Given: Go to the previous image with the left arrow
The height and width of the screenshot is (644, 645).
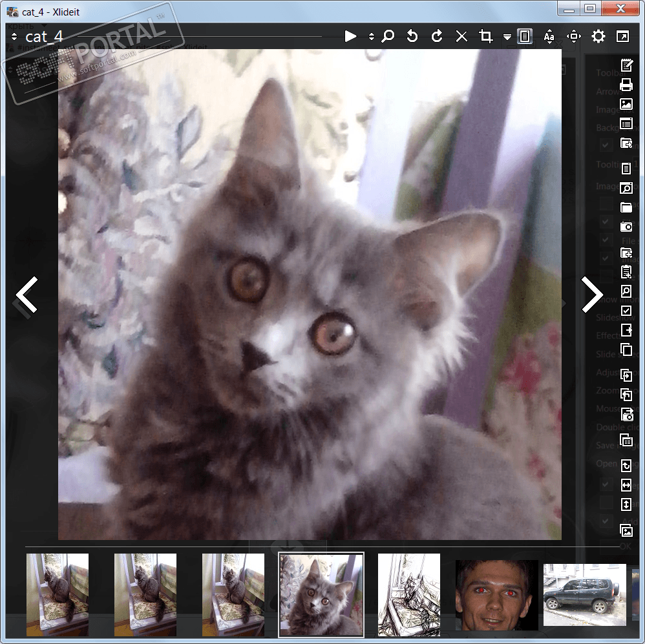Looking at the screenshot, I should coord(26,295).
